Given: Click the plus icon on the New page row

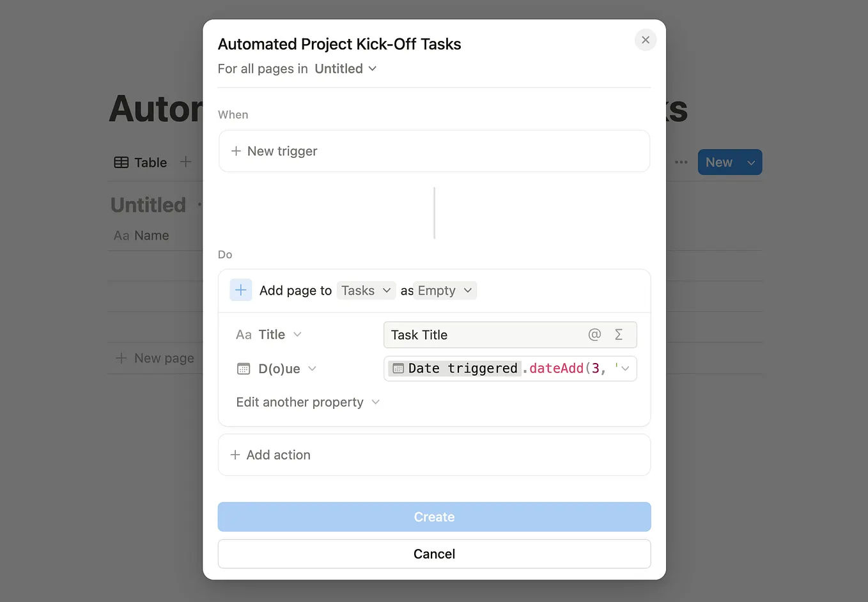Looking at the screenshot, I should pos(121,358).
